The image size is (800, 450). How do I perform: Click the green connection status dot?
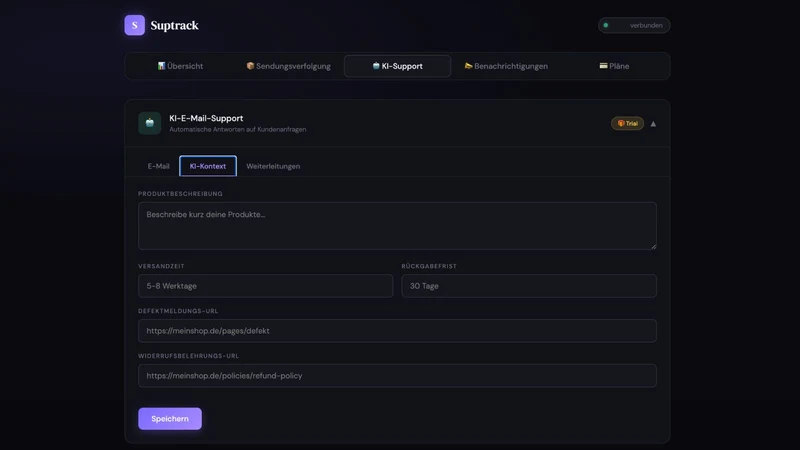[606, 25]
